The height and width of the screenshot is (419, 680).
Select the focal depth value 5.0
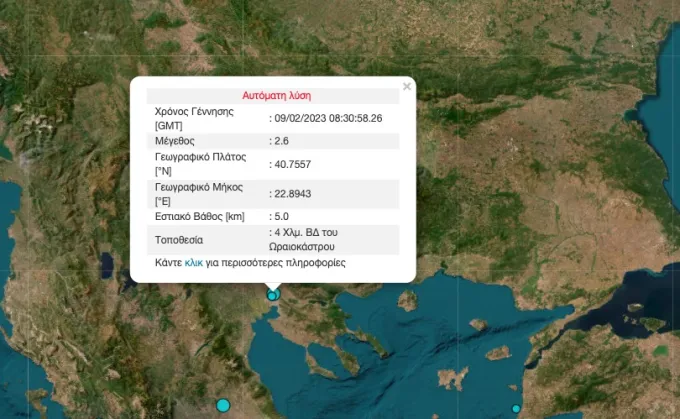(279, 216)
